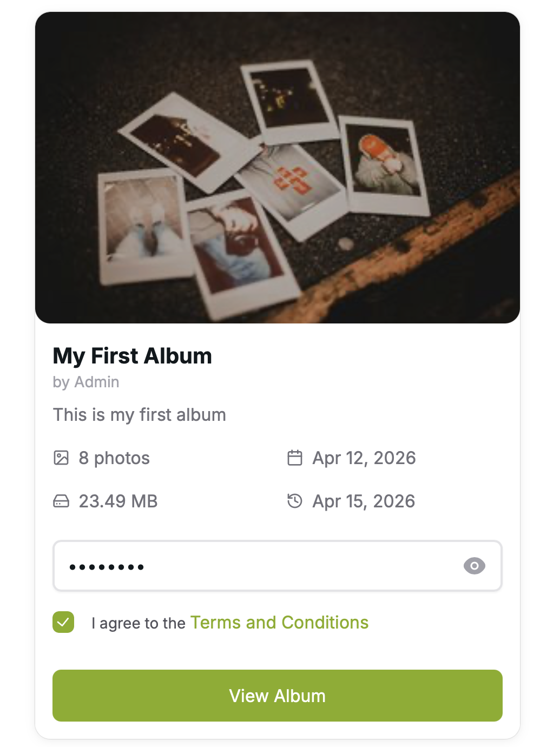Click the "I agree to the" label

pyautogui.click(x=139, y=623)
